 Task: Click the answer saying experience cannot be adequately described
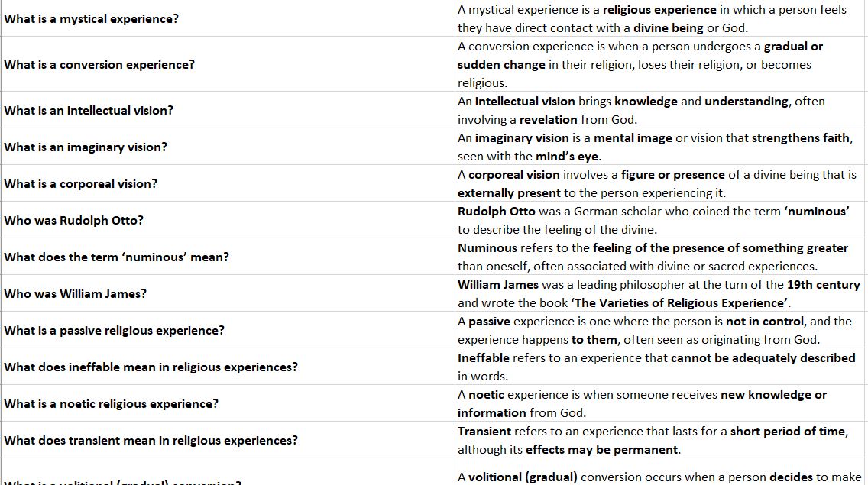[656, 367]
